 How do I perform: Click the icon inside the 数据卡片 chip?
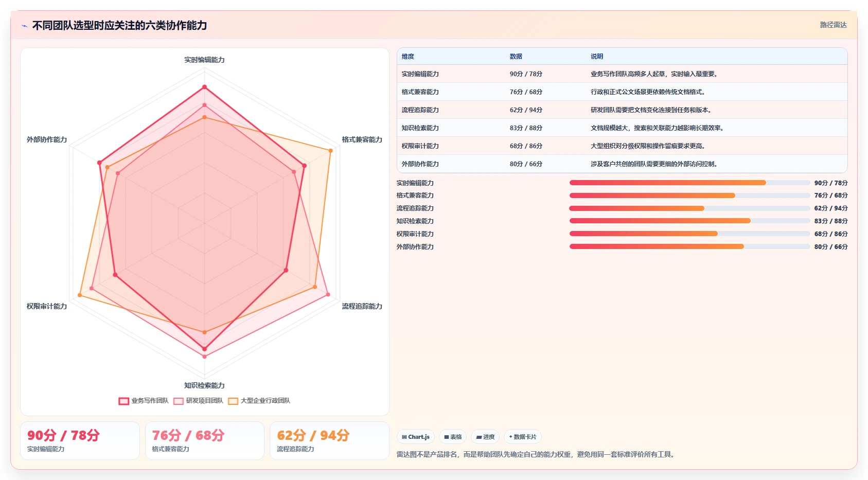click(x=510, y=437)
